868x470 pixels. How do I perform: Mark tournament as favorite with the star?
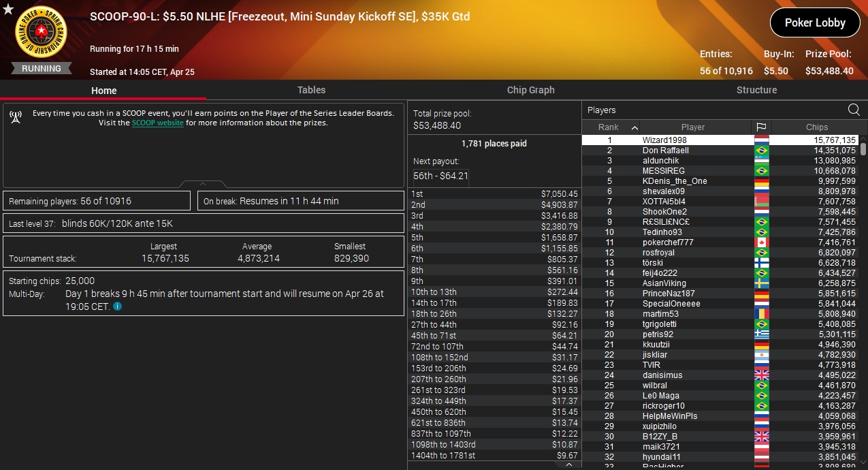[8, 9]
